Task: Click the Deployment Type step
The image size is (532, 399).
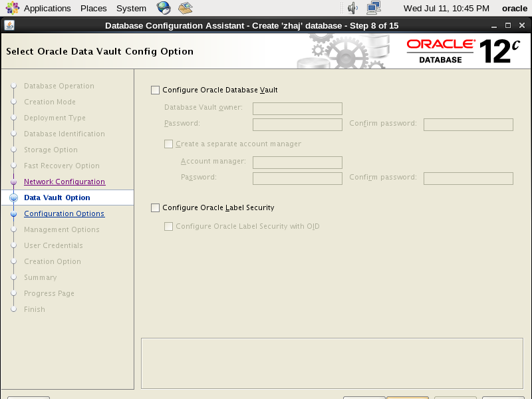Action: (x=55, y=118)
